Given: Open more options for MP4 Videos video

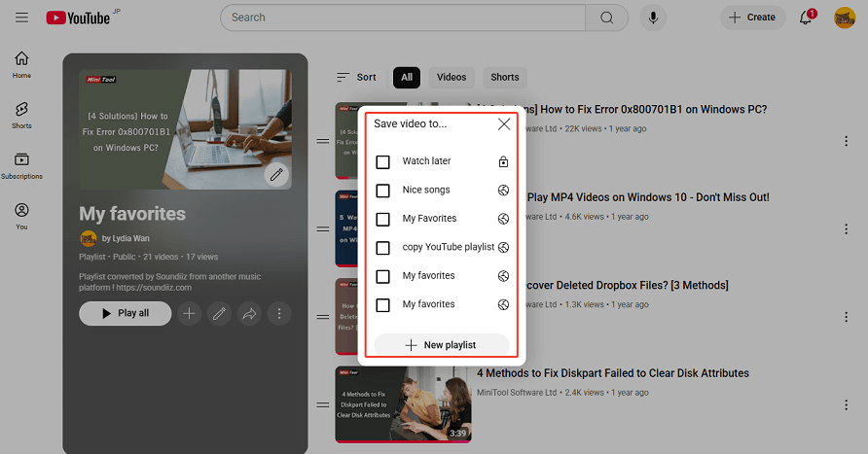Looking at the screenshot, I should pos(846,228).
